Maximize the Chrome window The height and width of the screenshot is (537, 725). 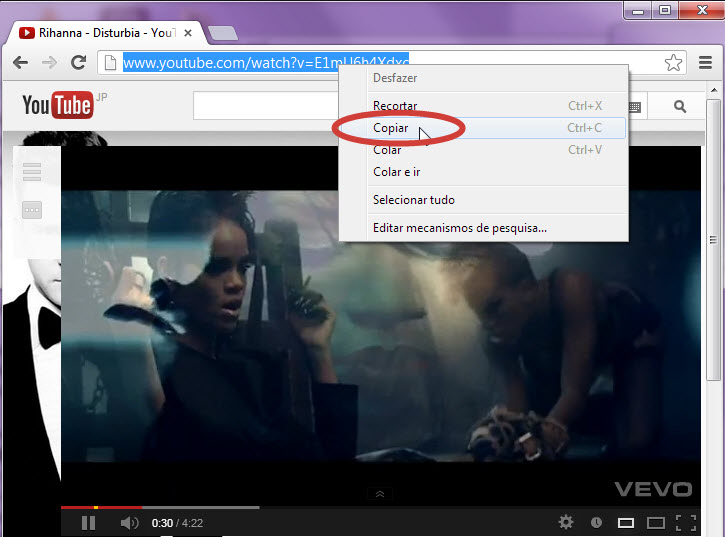[665, 10]
